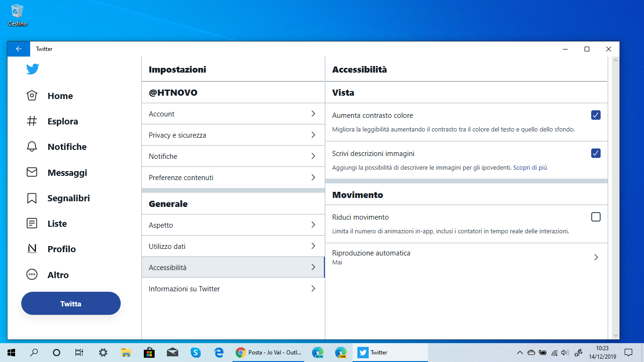Click the @HTNOVO heading

[173, 93]
